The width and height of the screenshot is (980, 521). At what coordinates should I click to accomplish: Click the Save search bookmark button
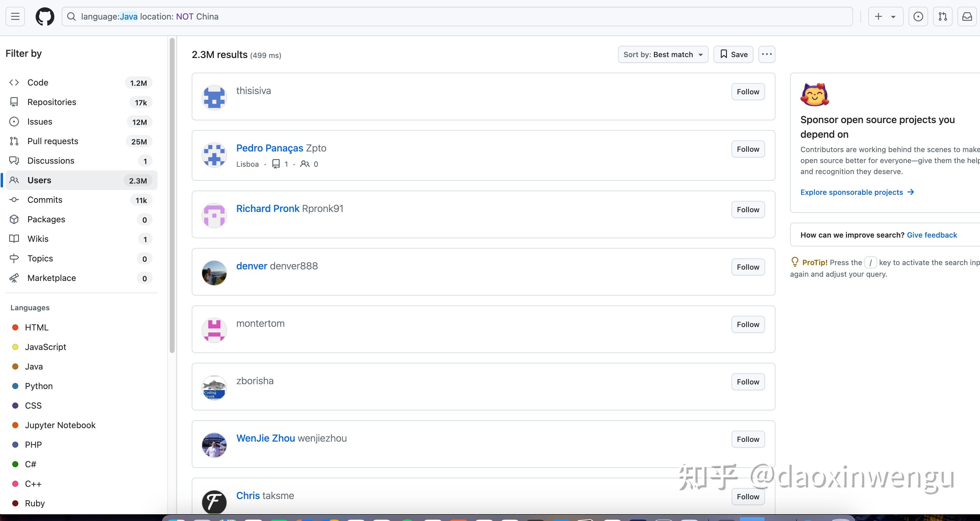coord(734,54)
